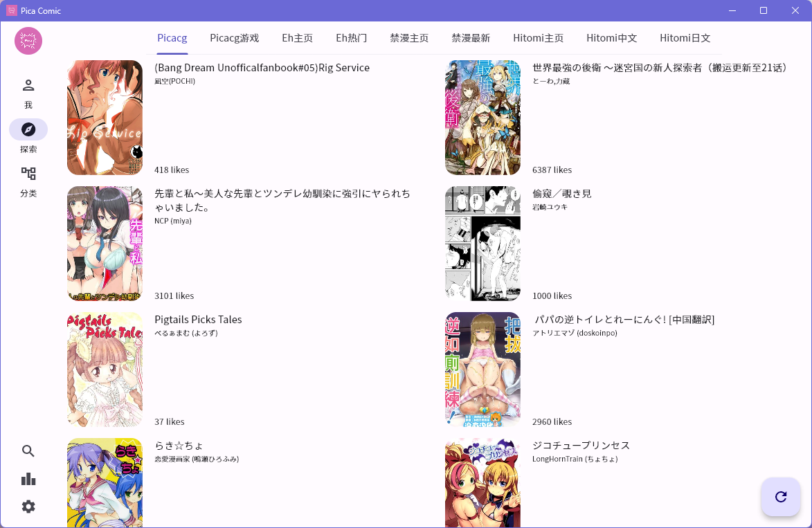Click the title (Bang Dream Unofficalfanbook#05)Rig Service
Image resolution: width=812 pixels, height=528 pixels.
coord(262,68)
